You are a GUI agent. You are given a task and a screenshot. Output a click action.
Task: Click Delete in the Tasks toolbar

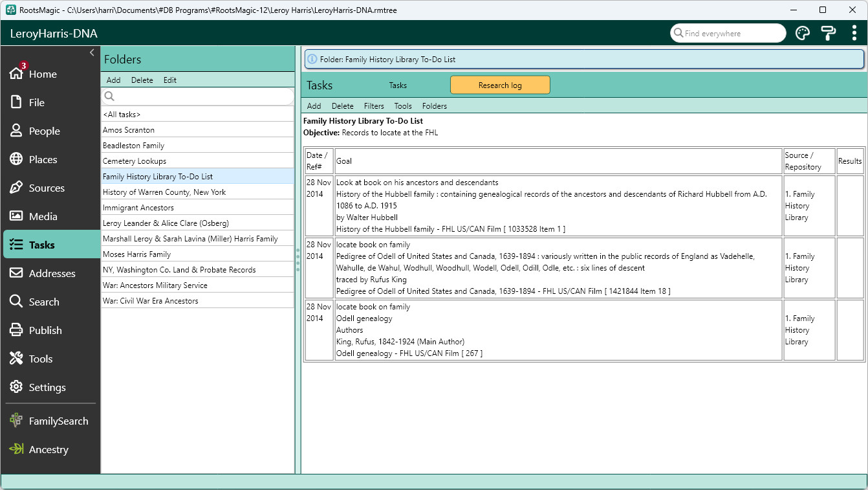(x=343, y=106)
